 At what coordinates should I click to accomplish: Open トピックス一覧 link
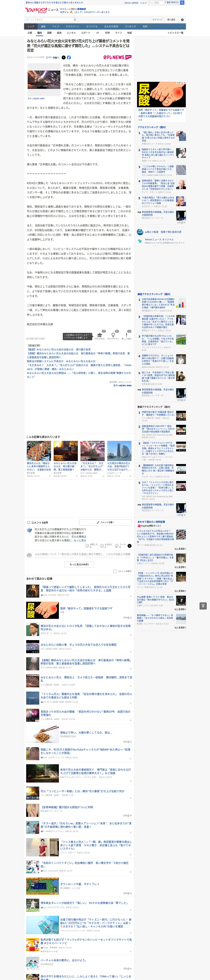(175, 33)
